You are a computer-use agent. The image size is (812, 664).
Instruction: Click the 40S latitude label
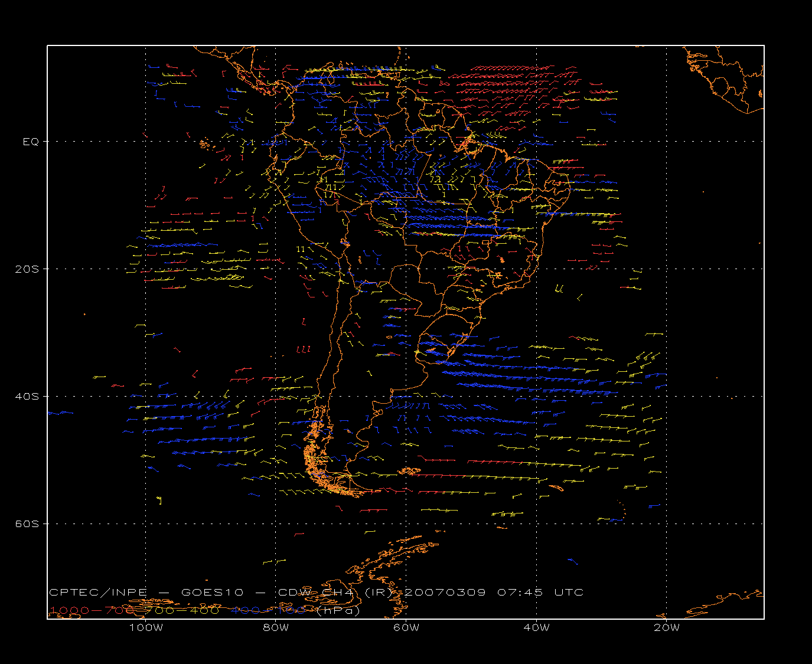click(27, 396)
